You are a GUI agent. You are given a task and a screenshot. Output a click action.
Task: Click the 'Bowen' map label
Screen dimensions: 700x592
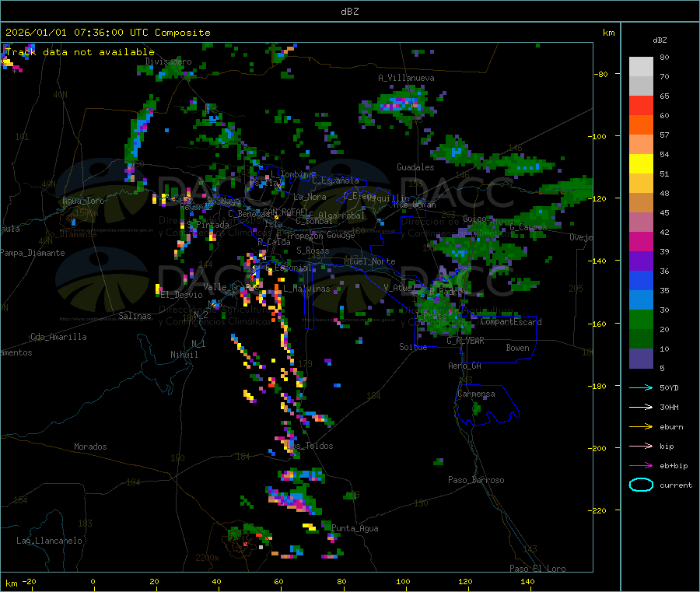(517, 347)
